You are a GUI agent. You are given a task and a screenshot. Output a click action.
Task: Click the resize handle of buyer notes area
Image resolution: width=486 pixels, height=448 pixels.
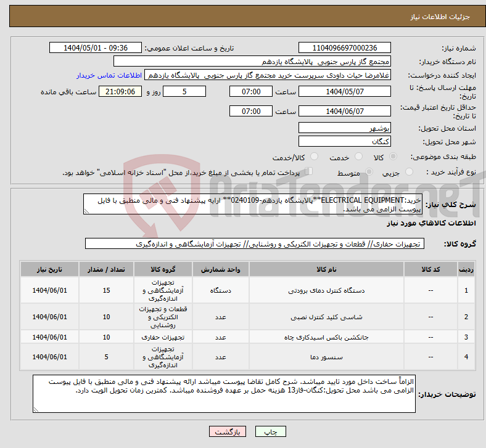[36, 409]
